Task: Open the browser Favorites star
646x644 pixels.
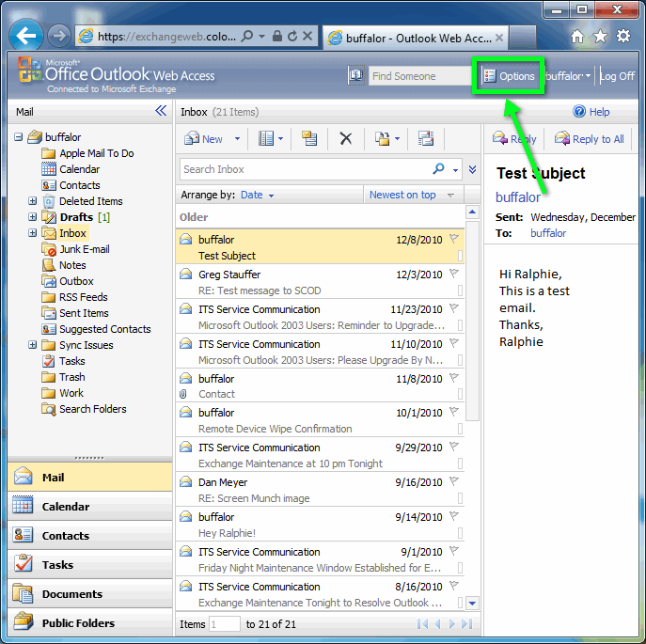Action: tap(600, 37)
